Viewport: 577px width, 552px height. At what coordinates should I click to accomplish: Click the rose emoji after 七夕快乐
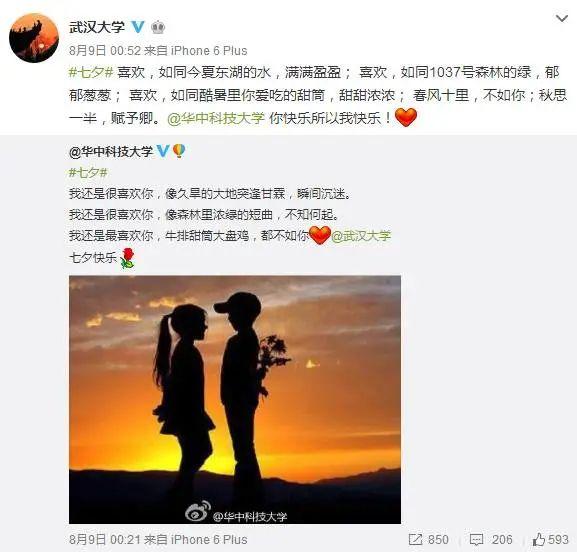coord(127,258)
